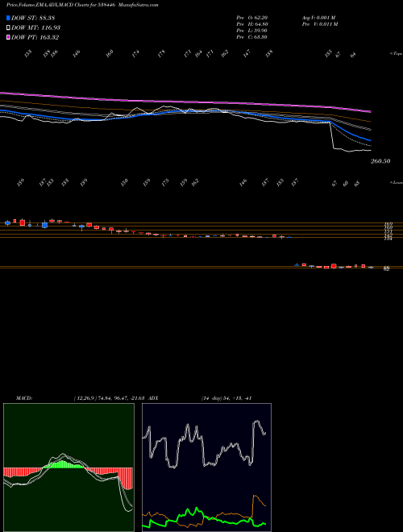Click the 'MACD:' indicator label
403x532 pixels.
pyautogui.click(x=23, y=398)
